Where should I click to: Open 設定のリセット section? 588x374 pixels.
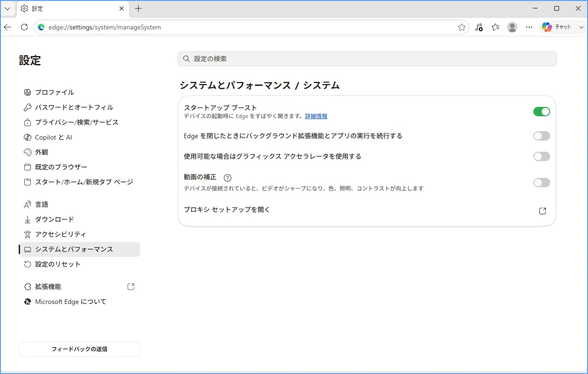pyautogui.click(x=79, y=264)
